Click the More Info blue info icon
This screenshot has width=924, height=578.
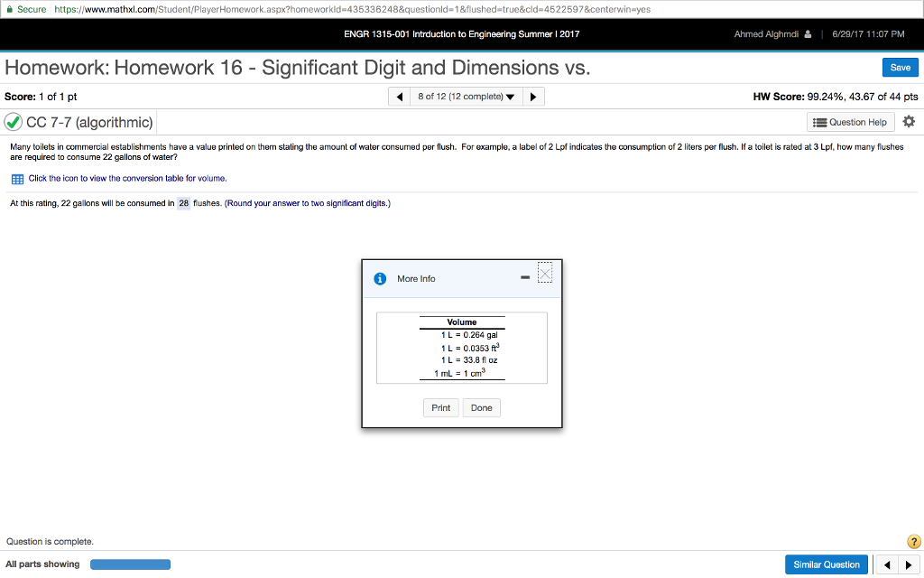(380, 278)
